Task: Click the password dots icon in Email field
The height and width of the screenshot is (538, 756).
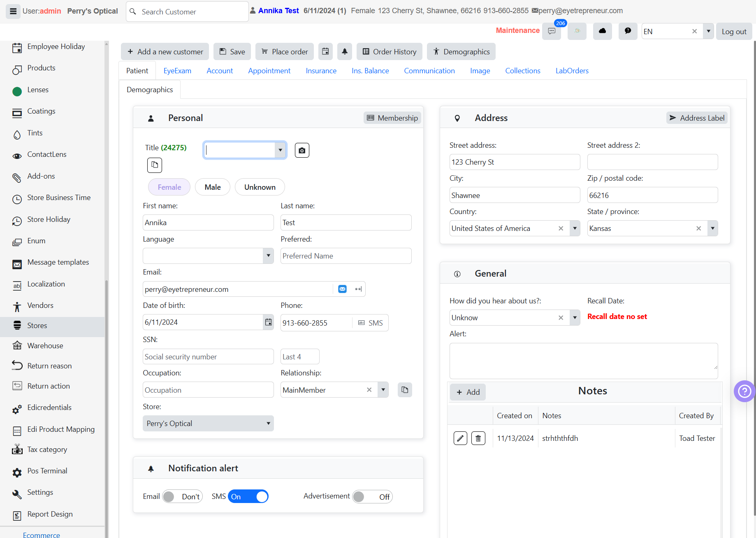Action: 358,289
